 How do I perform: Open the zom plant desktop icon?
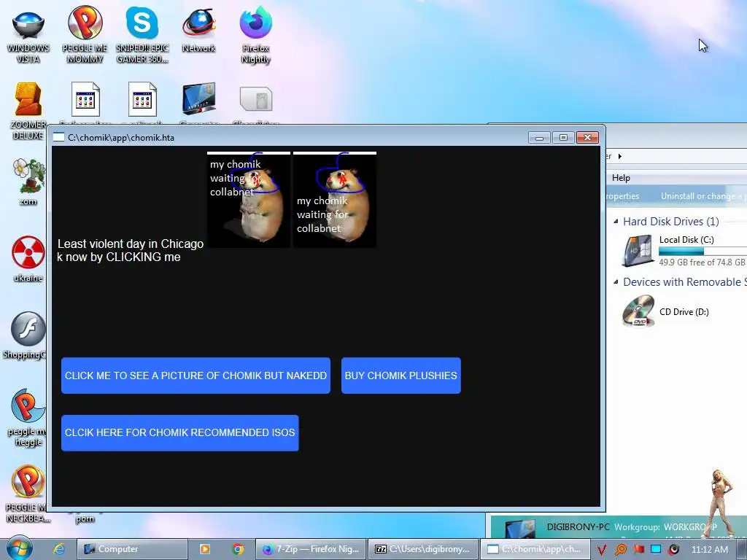[x=28, y=182]
